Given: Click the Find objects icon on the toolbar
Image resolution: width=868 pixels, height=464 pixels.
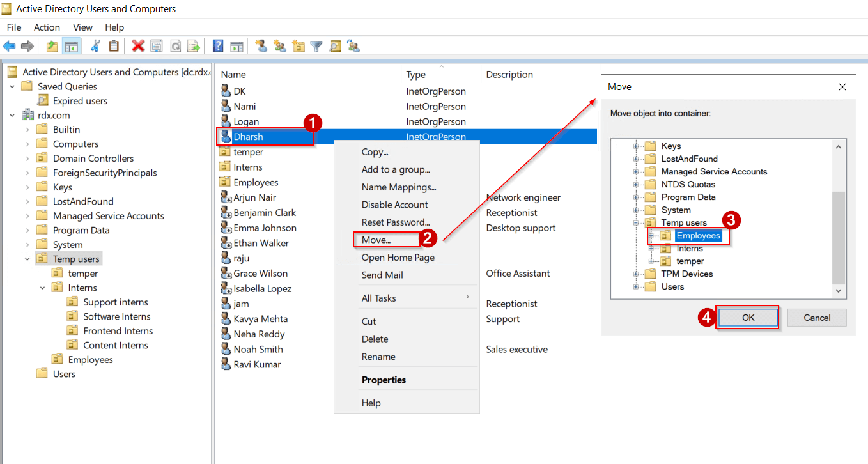Looking at the screenshot, I should point(334,46).
